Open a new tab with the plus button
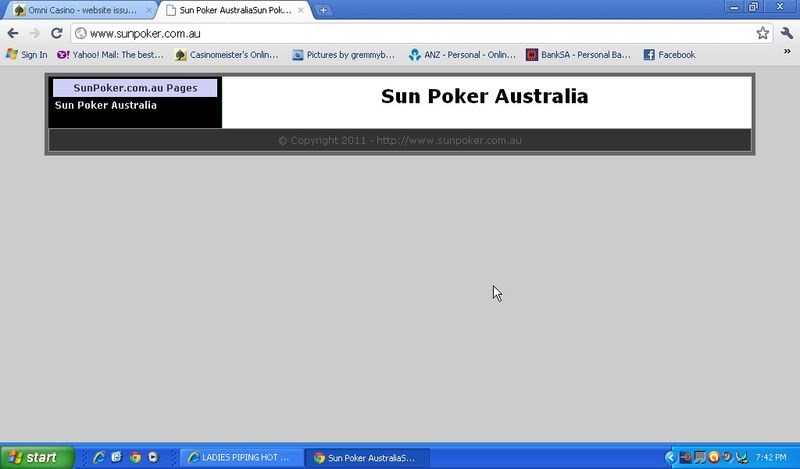The width and height of the screenshot is (800, 469). click(323, 10)
